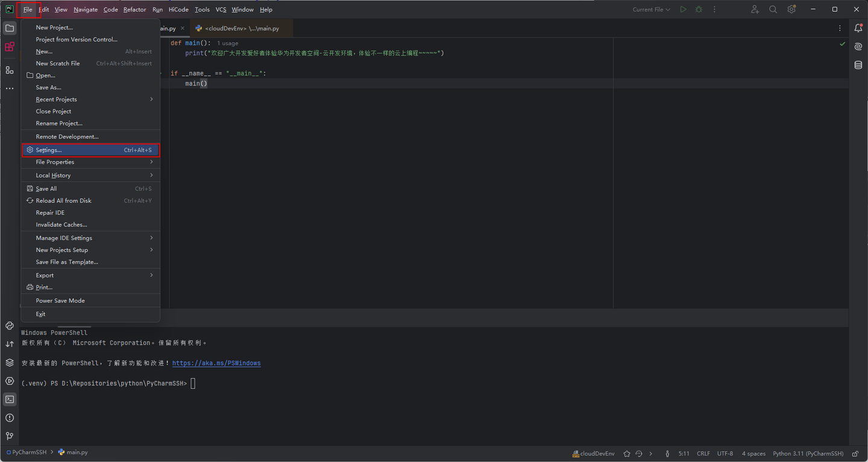Open the Python Packages tool window
The width and height of the screenshot is (868, 462).
[x=9, y=363]
